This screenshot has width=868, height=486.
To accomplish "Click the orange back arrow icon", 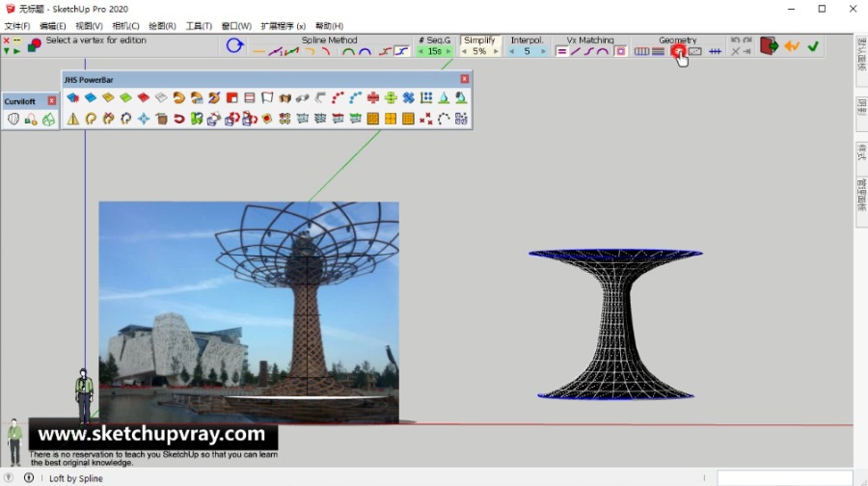I will pos(792,46).
